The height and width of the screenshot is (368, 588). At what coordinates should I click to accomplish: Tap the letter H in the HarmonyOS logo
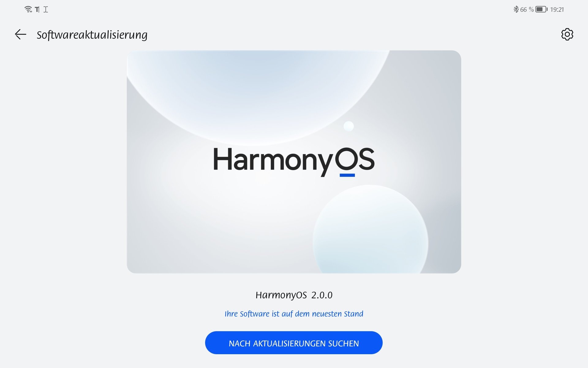[x=223, y=159]
